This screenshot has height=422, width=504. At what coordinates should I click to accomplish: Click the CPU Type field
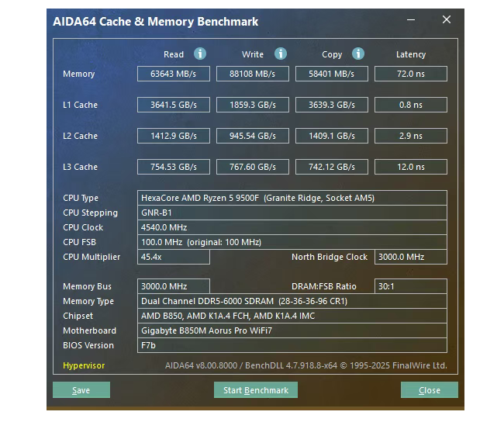coord(292,198)
